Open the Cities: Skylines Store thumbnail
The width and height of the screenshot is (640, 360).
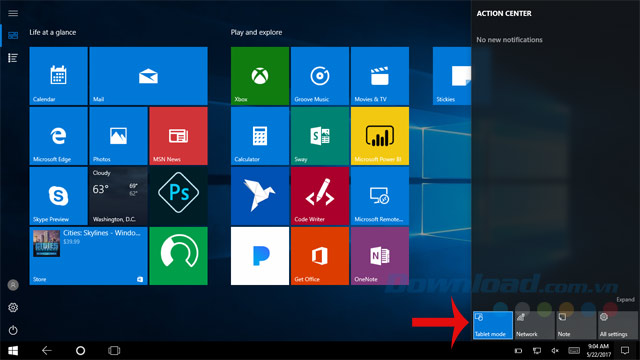(47, 244)
